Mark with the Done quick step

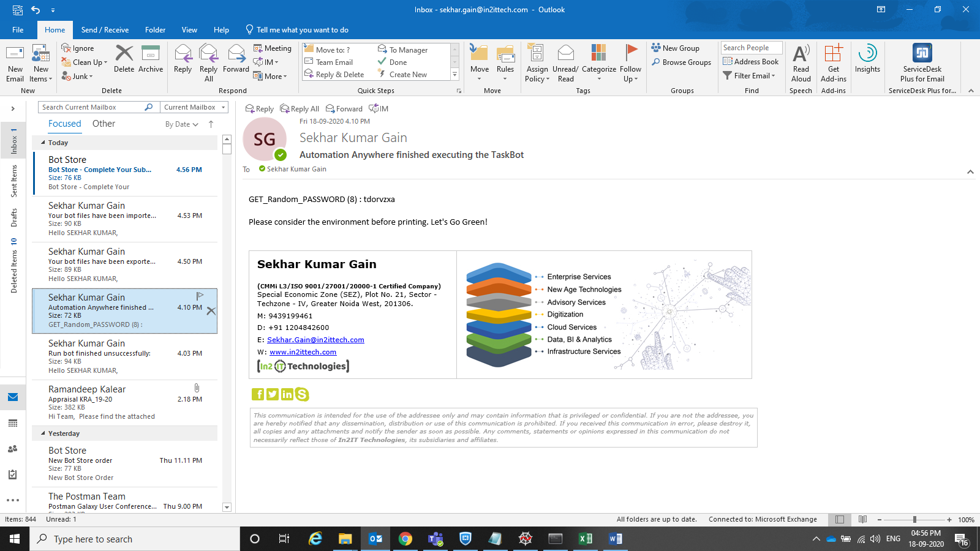(x=393, y=62)
